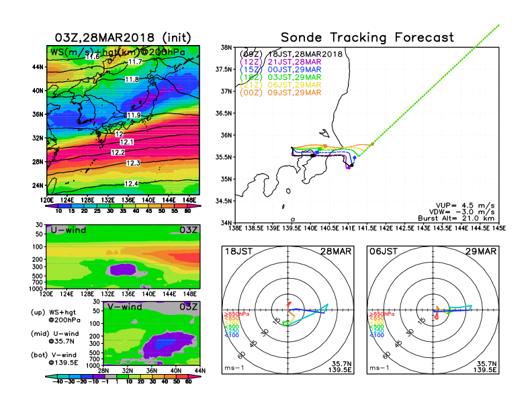Select the 'WS(m/s)+hgt(km)@200hPa' map label

(118, 52)
